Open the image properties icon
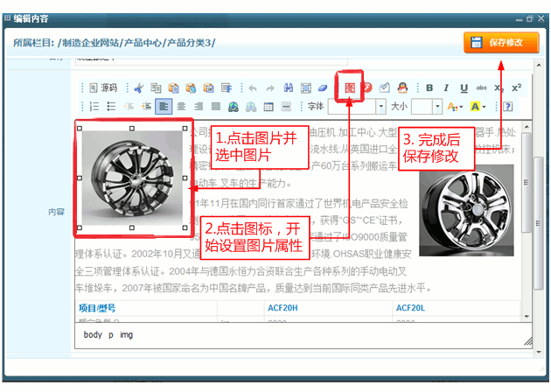This screenshot has width=551, height=392. point(350,87)
